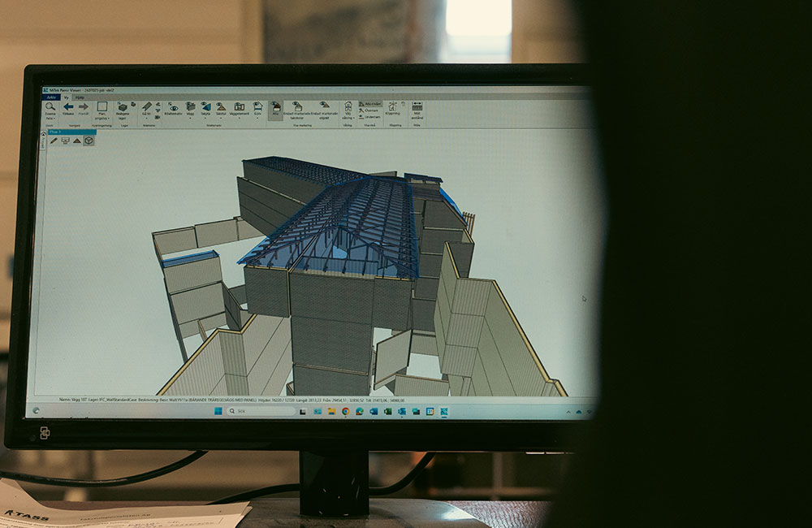Open the Välj våning floor dropdown
812x528 pixels.
click(x=348, y=110)
